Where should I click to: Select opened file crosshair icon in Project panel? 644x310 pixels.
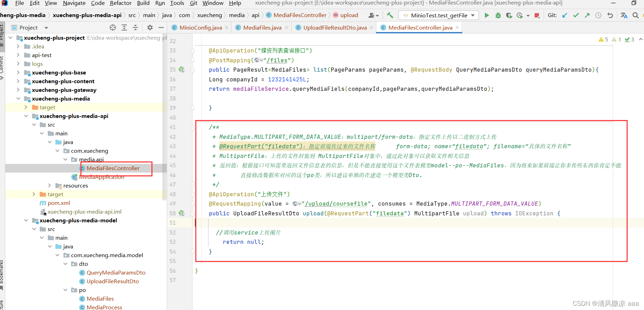(x=113, y=27)
